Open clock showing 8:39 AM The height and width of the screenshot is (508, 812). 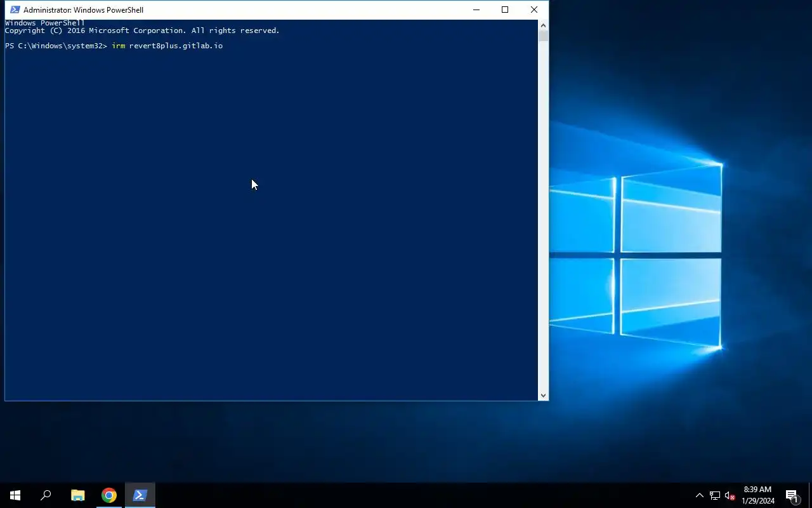tap(757, 495)
